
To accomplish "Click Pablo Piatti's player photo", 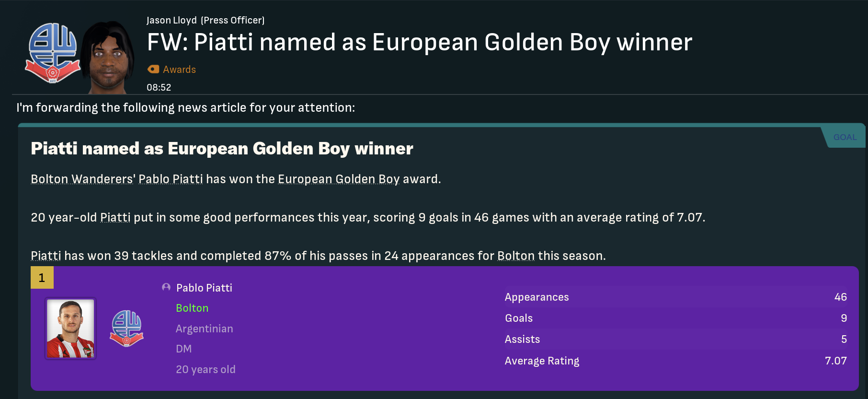I will [70, 329].
